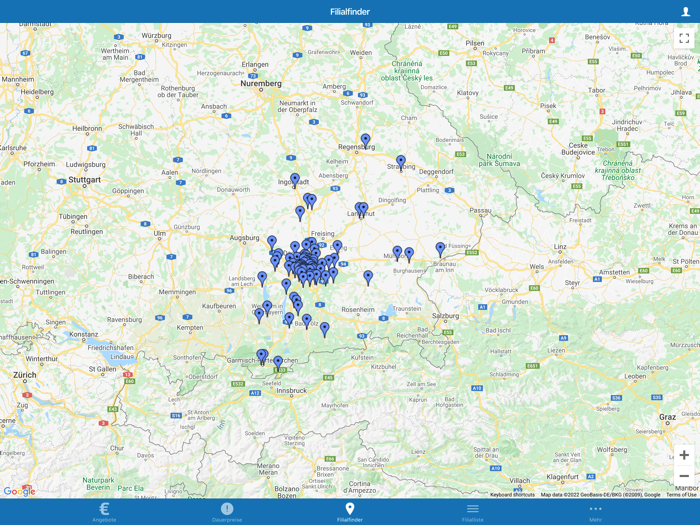This screenshot has height=525, width=700.
Task: Select the pin at Bad Tölz
Action: point(306,321)
